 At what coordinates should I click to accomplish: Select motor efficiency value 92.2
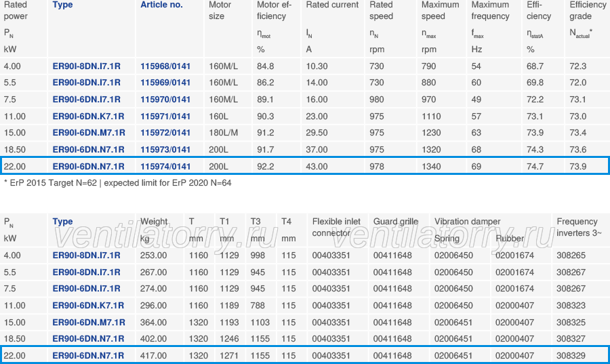(265, 167)
